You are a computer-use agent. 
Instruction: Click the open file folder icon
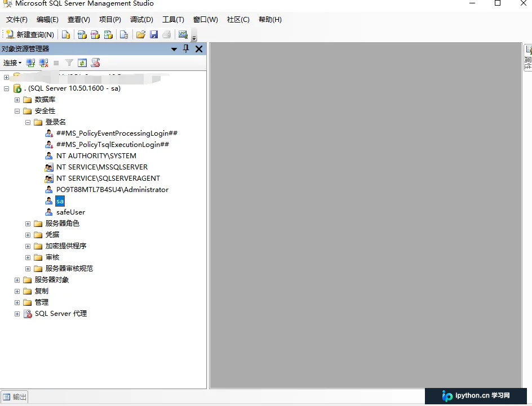(x=140, y=34)
